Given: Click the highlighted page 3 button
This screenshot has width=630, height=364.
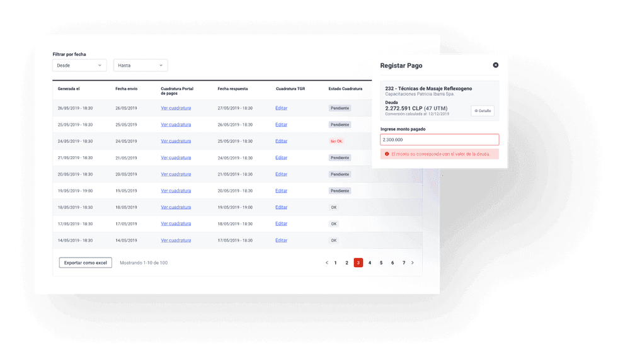Looking at the screenshot, I should [x=358, y=263].
